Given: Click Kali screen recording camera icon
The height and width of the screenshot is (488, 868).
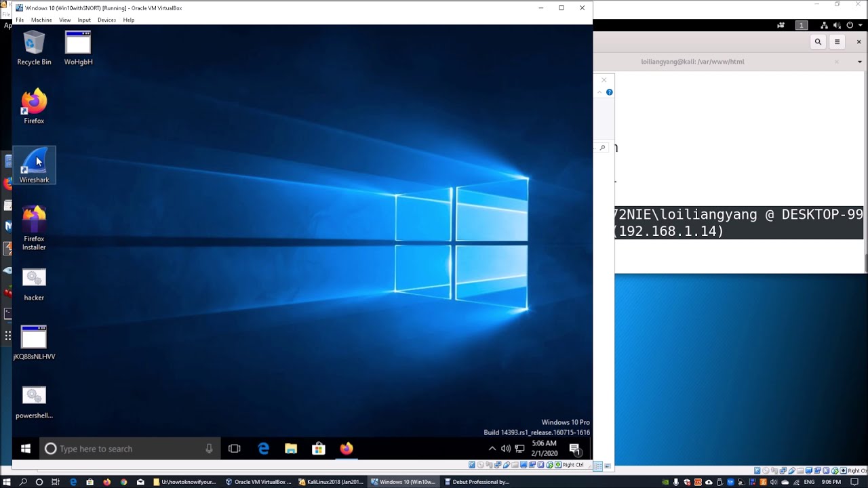Looking at the screenshot, I should (781, 25).
